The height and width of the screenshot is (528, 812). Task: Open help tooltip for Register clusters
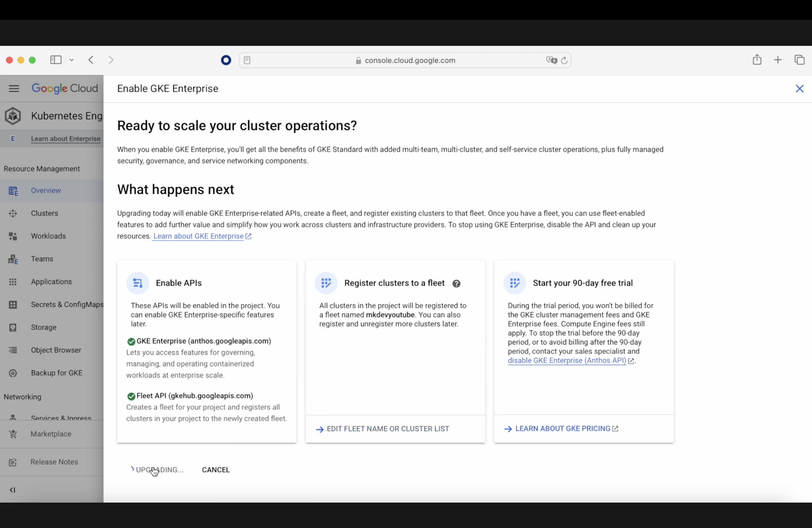(x=456, y=283)
